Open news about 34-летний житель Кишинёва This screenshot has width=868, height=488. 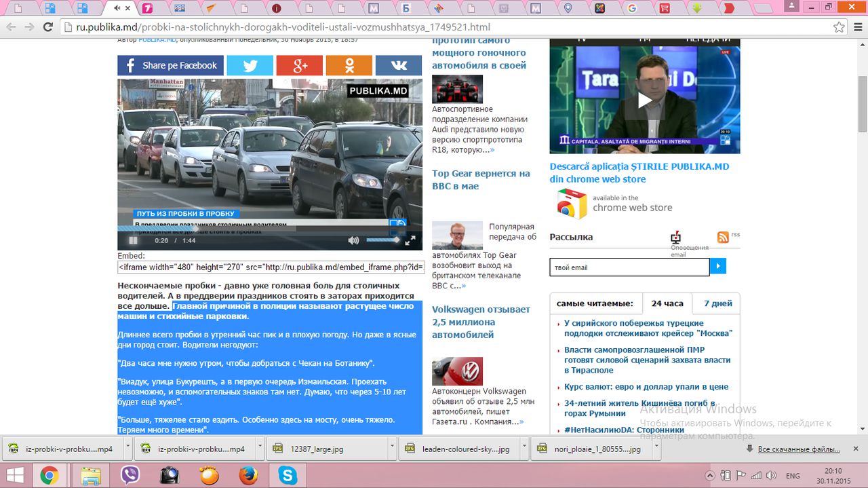tap(639, 408)
